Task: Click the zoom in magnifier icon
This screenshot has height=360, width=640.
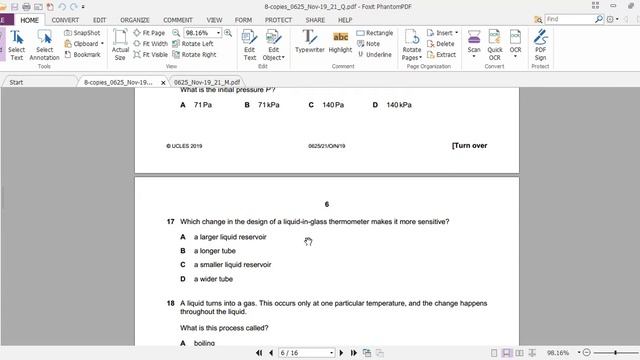Action: [x=228, y=33]
